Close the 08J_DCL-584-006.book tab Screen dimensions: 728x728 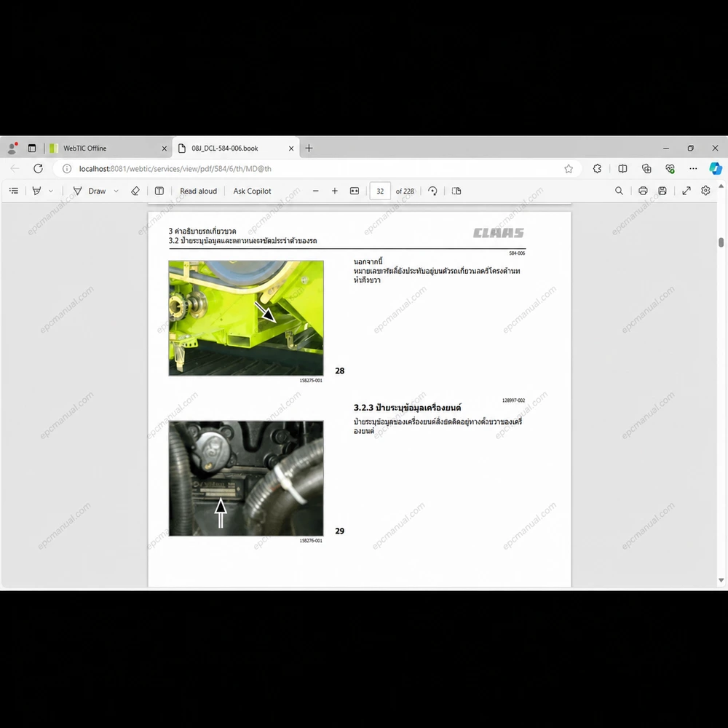[x=291, y=149]
